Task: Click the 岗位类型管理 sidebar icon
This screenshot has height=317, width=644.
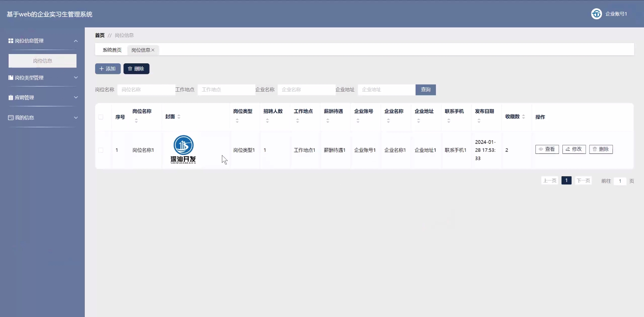Action: [11, 78]
